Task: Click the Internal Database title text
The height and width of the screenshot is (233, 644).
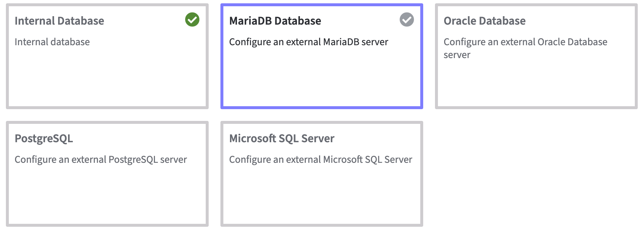Action: click(x=59, y=21)
